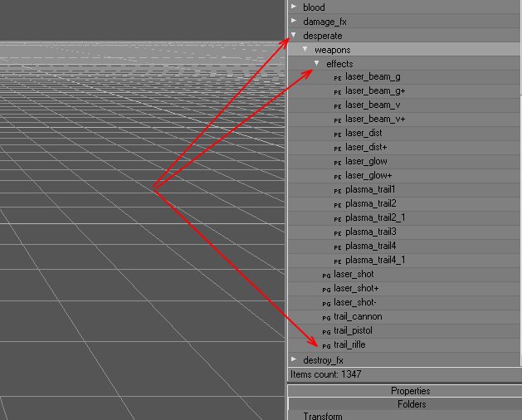
Task: Select the laser_shot group name
Action: tap(354, 274)
